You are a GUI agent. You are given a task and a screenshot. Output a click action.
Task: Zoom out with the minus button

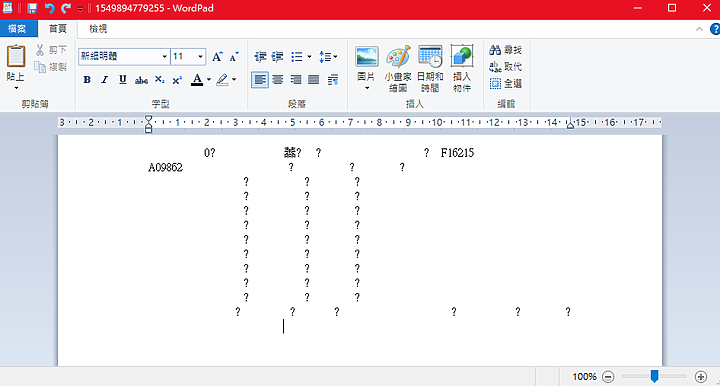click(608, 377)
